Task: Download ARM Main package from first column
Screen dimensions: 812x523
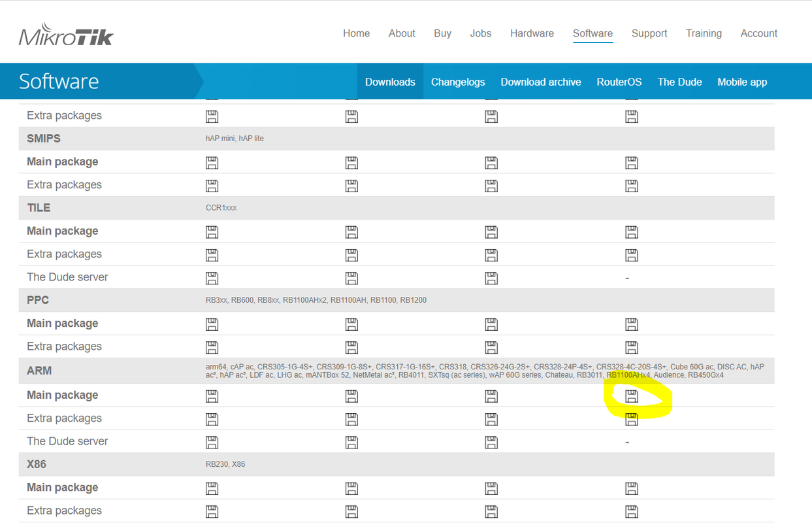Action: (x=212, y=396)
